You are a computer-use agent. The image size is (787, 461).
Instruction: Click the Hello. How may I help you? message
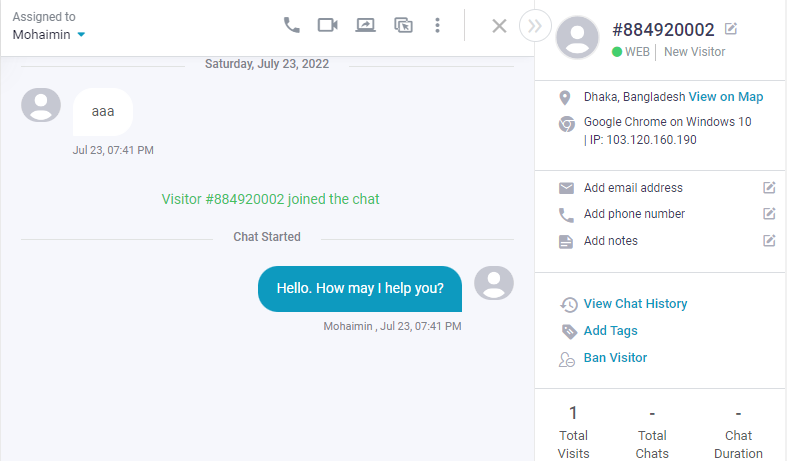(x=360, y=289)
